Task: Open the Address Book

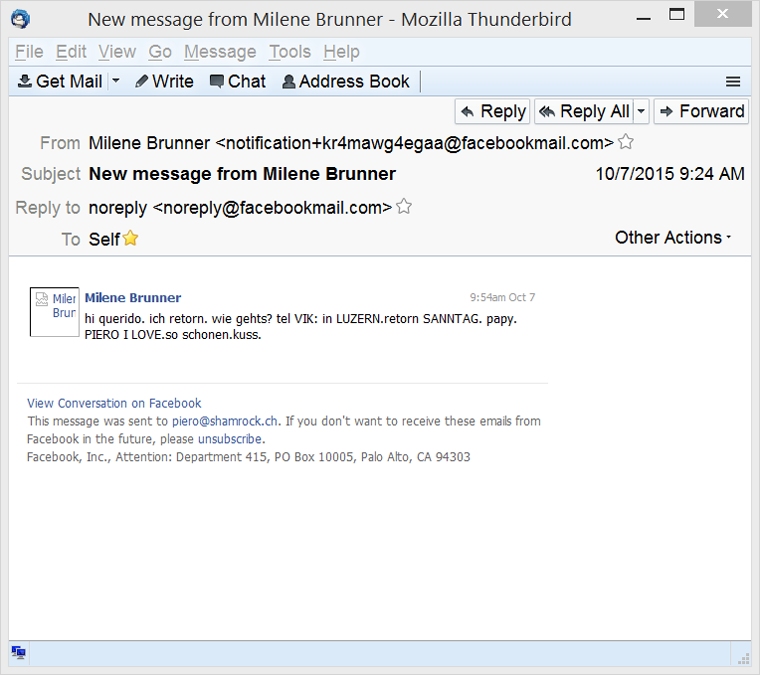Action: click(x=345, y=81)
